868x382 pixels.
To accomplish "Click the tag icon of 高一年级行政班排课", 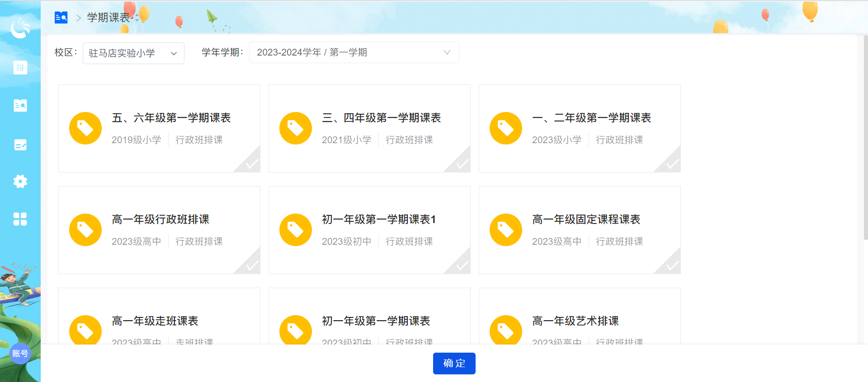I will [x=85, y=230].
